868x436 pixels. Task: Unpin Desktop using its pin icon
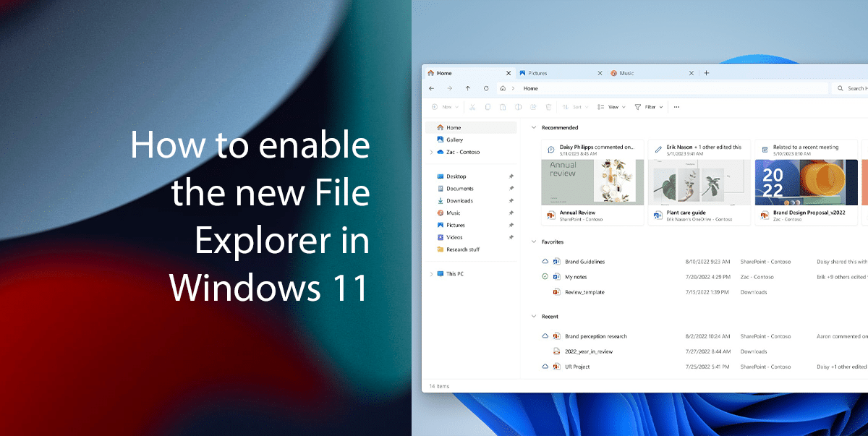pyautogui.click(x=511, y=176)
